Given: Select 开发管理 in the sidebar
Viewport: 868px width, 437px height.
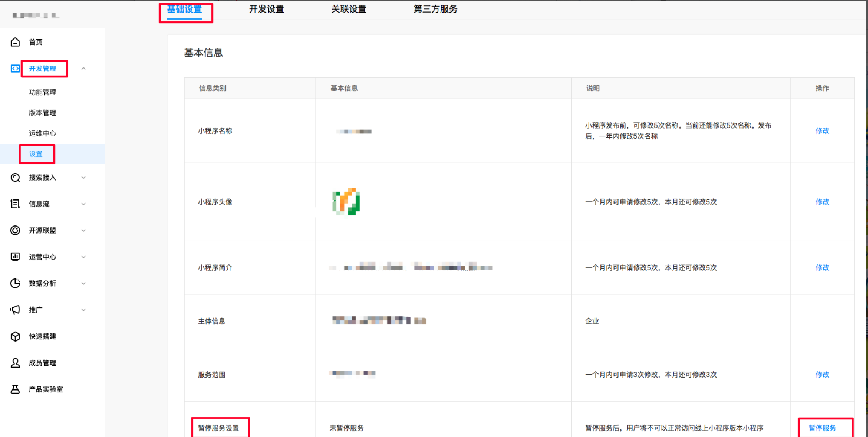Looking at the screenshot, I should click(x=43, y=68).
